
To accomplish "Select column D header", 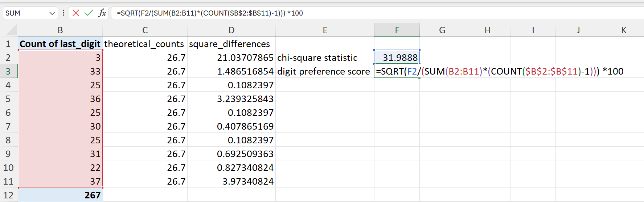I will point(231,30).
